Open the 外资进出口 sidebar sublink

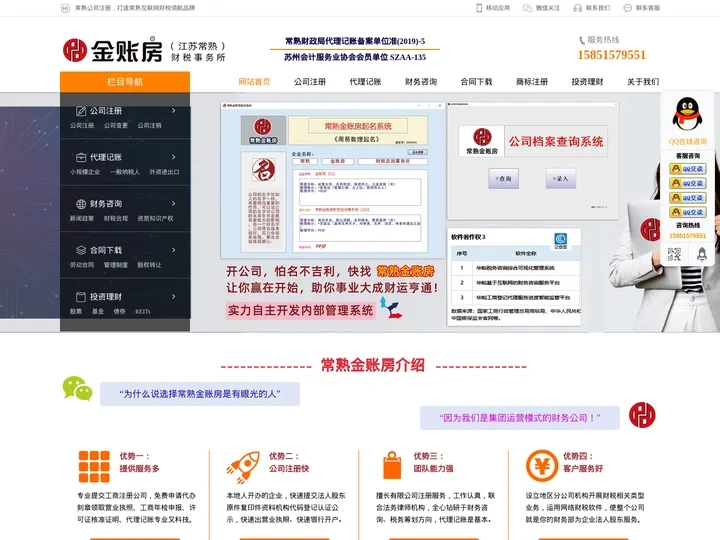tap(164, 172)
